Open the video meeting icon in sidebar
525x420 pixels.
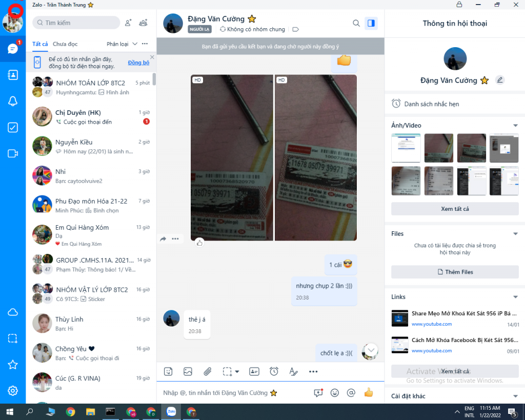pos(13,154)
